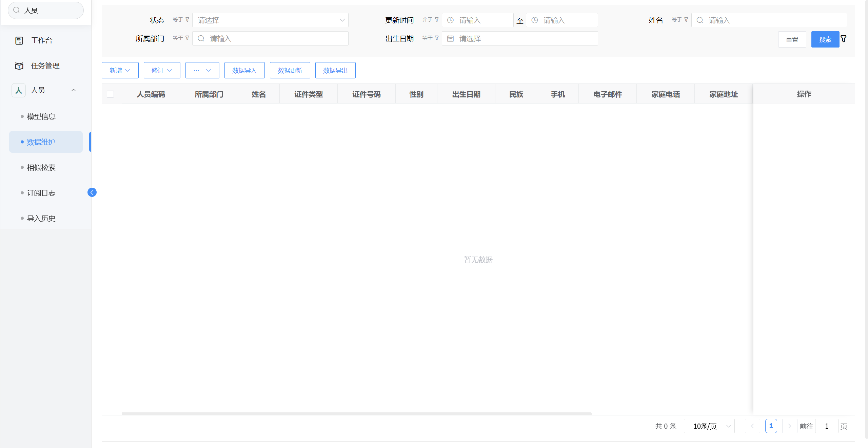
Task: Expand the 新增 dropdown button
Action: pyautogui.click(x=120, y=70)
